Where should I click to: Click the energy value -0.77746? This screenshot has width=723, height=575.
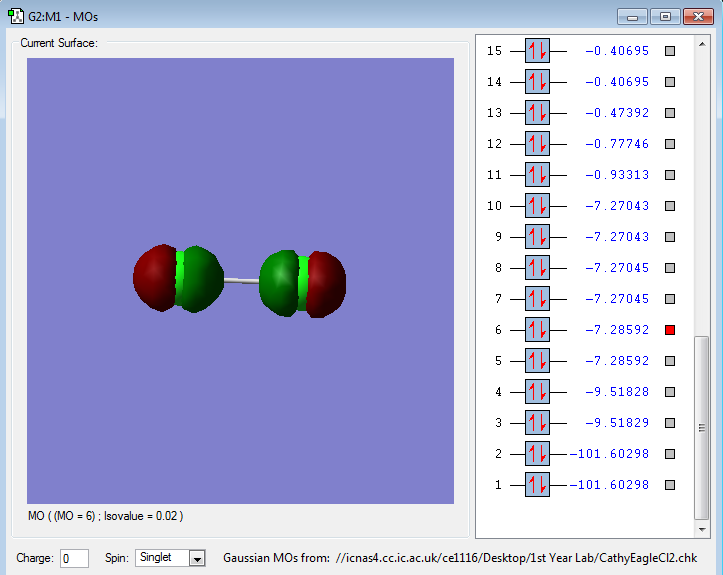[x=617, y=144]
